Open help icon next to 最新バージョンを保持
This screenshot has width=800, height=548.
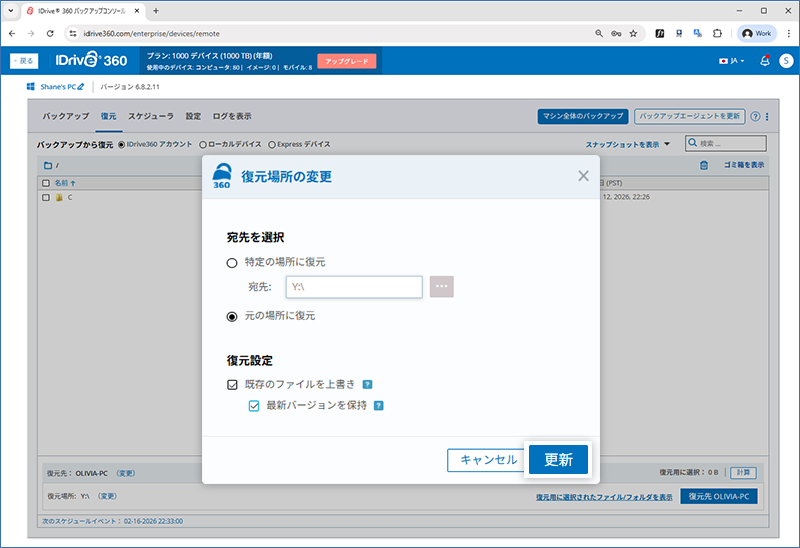click(378, 406)
